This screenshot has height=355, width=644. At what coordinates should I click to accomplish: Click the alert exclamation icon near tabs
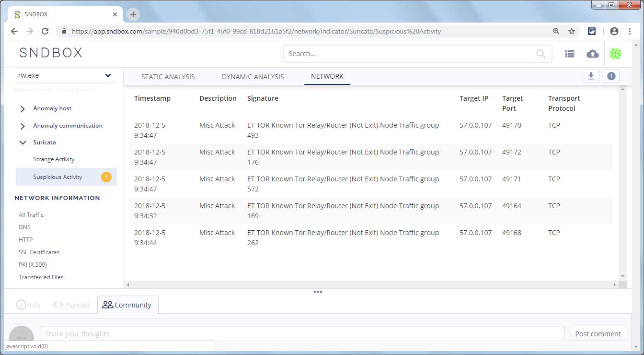(x=611, y=76)
